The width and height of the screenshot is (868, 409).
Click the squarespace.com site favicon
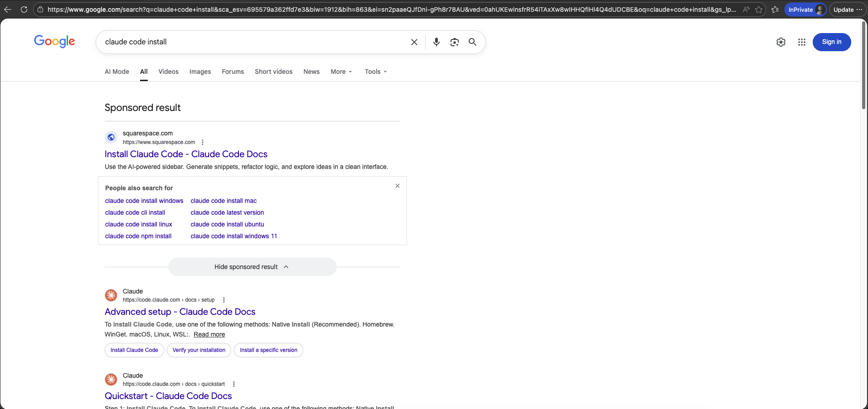tap(111, 137)
